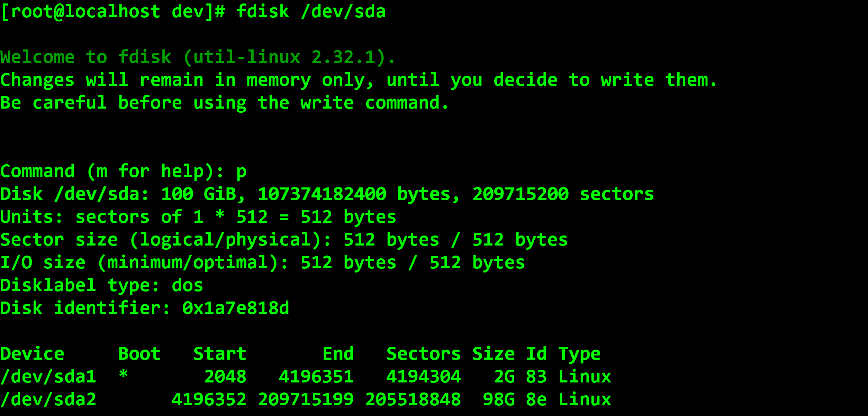Click the 'p' after Command prompt
868x416 pixels.
pyautogui.click(x=241, y=172)
